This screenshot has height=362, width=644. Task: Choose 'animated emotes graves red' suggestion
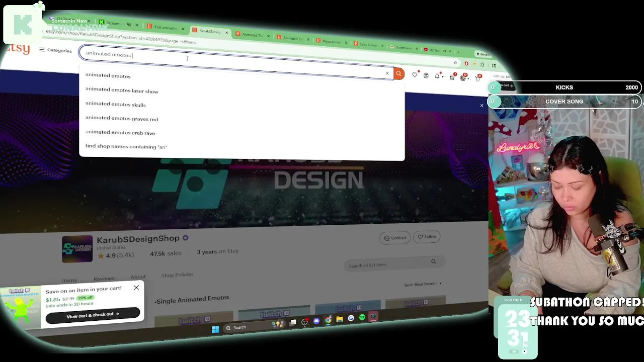coord(121,118)
